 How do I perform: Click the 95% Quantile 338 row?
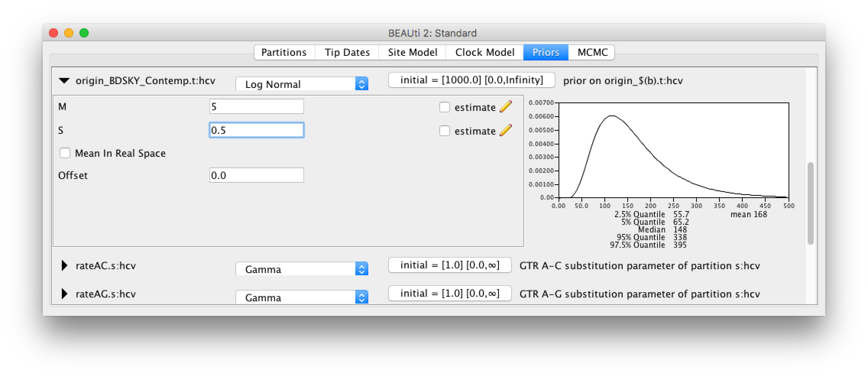pos(652,237)
